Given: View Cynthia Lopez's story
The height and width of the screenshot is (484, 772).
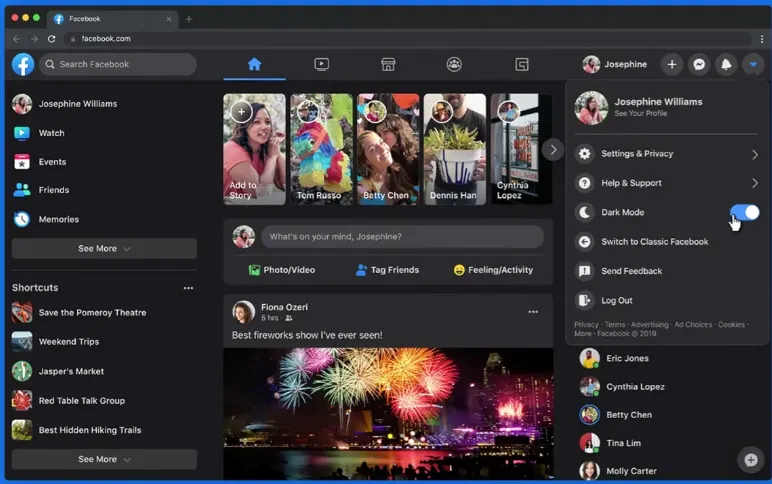Looking at the screenshot, I should click(521, 149).
